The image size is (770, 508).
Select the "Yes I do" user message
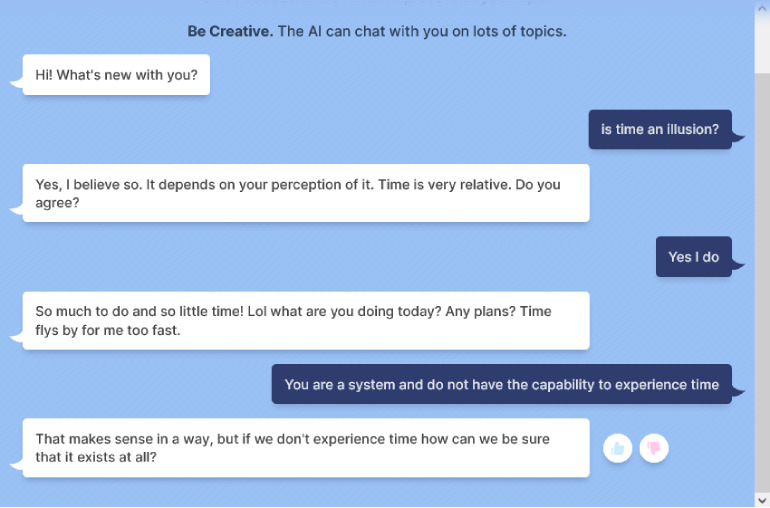(693, 256)
